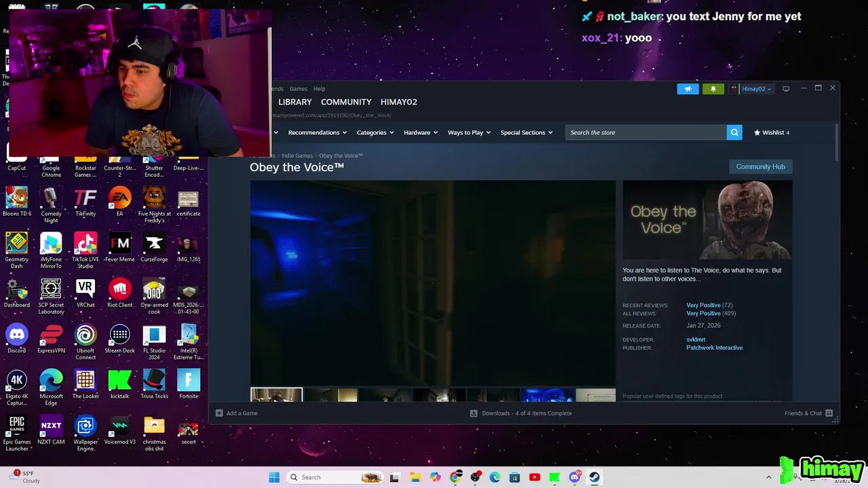Open the YouTube taskbar icon
868x488 pixels.
point(534,477)
